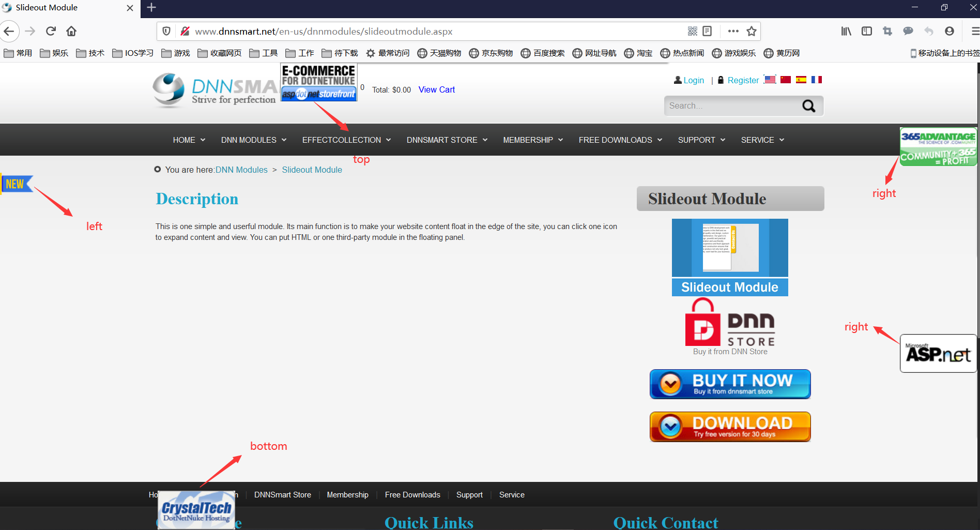
Task: Open the hamburger application menu
Action: pos(975,31)
